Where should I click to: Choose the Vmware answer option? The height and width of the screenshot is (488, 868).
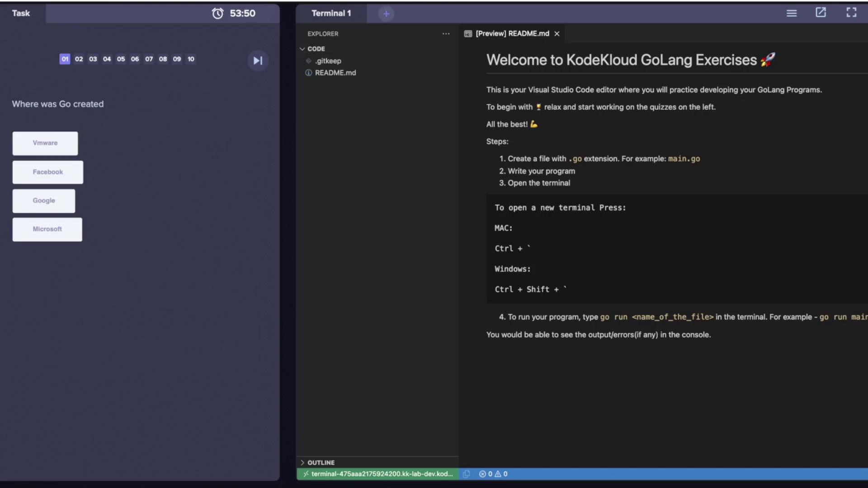[45, 143]
